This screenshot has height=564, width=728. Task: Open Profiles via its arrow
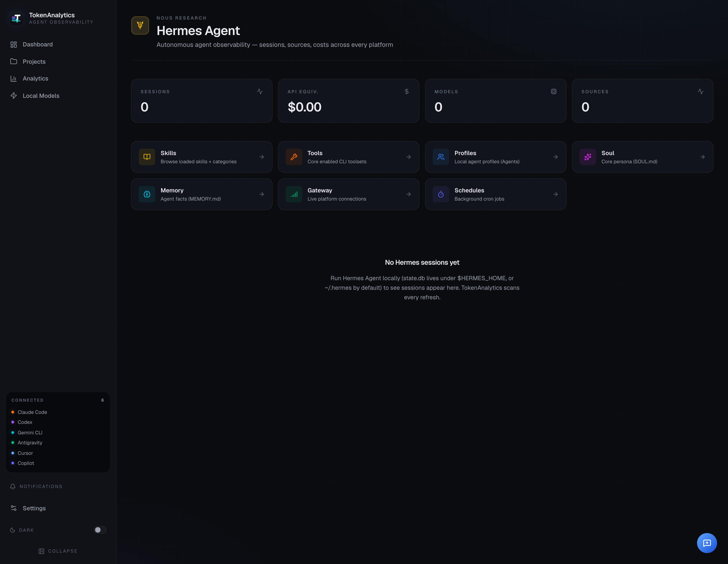[x=556, y=157]
